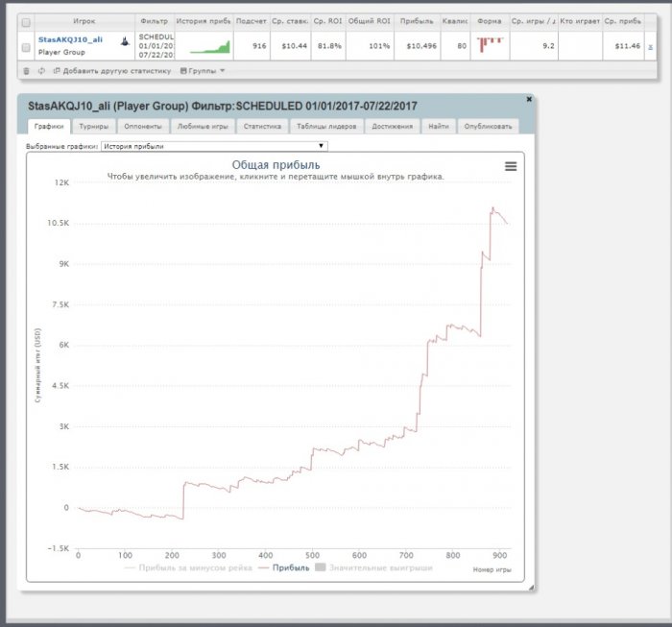Switch to the Турниры tab

pos(93,126)
